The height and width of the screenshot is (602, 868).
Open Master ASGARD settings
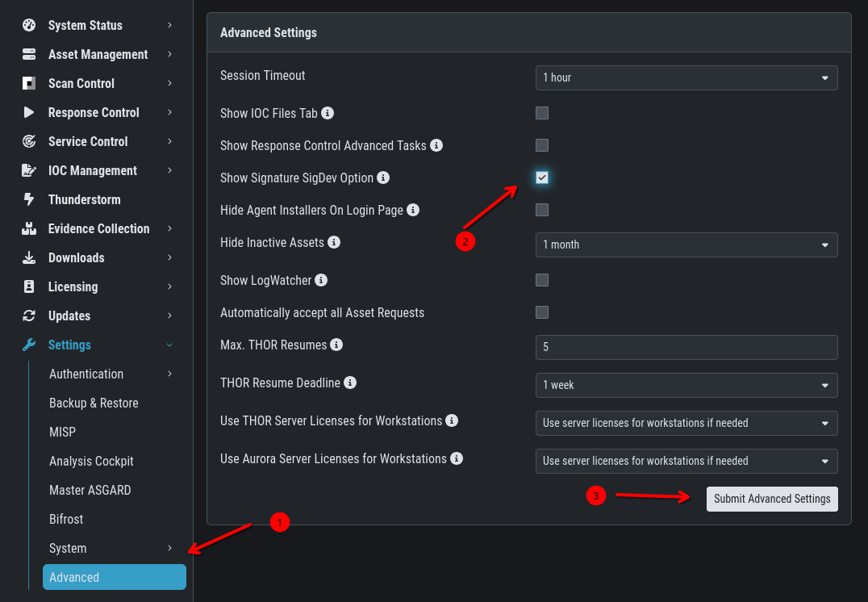point(90,490)
